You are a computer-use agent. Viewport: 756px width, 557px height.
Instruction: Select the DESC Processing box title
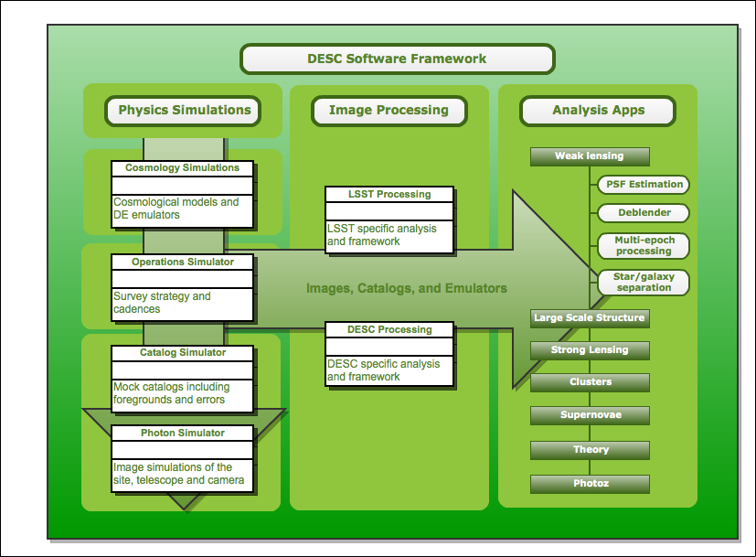point(389,330)
